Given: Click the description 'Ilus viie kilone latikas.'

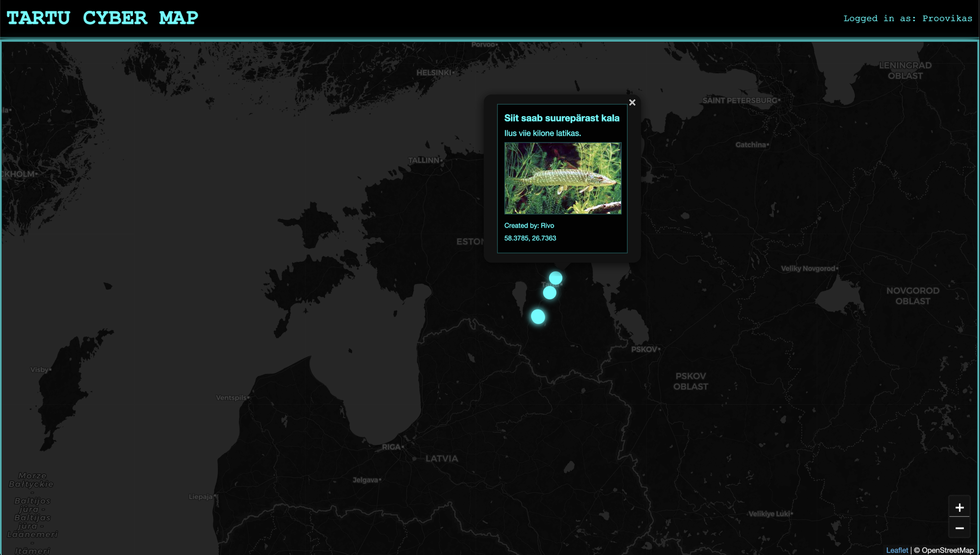Looking at the screenshot, I should click(542, 134).
